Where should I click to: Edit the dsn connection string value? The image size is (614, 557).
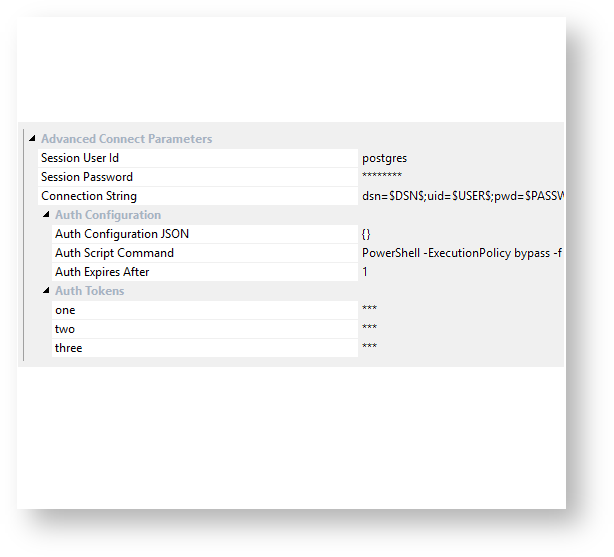pyautogui.click(x=461, y=196)
